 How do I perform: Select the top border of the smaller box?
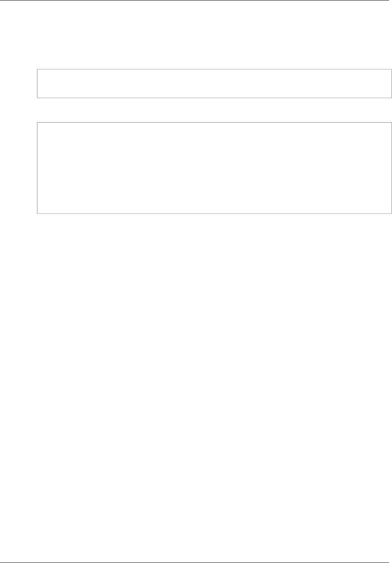click(214, 69)
